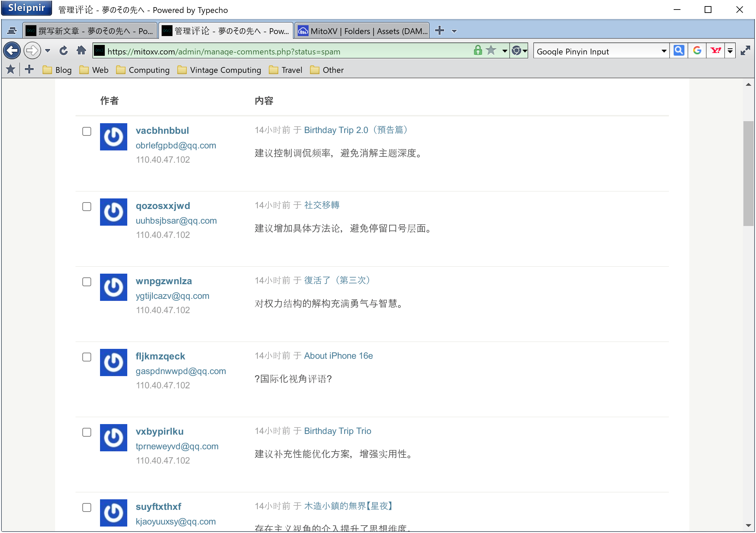
Task: Open the 木造小鎮的無界【星夜】post link
Action: 348,506
